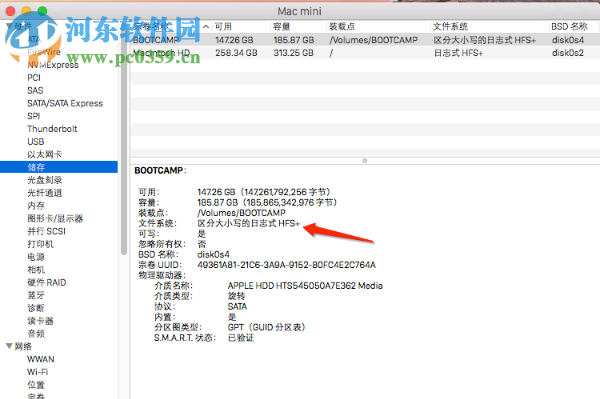Click the window close button

click(10, 11)
